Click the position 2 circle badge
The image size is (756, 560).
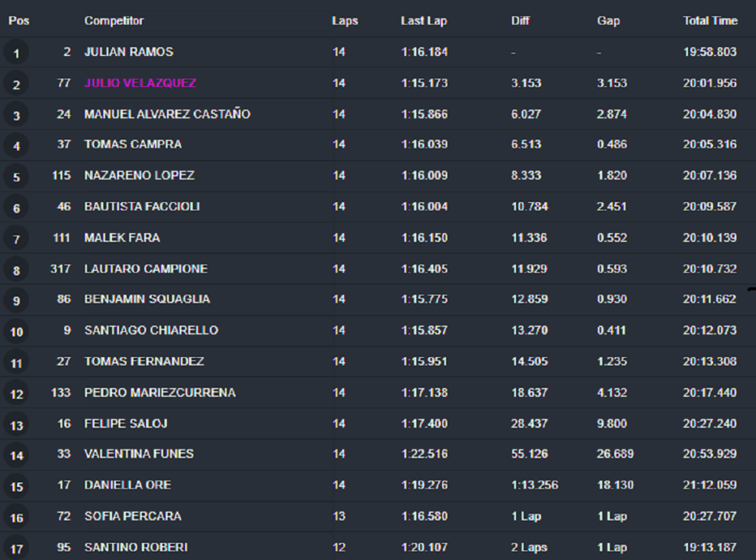16,84
